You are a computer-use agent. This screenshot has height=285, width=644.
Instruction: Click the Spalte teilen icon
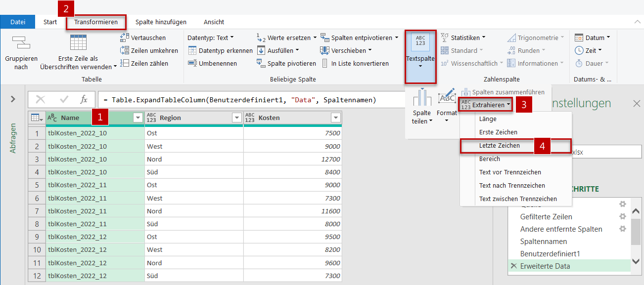coord(422,97)
